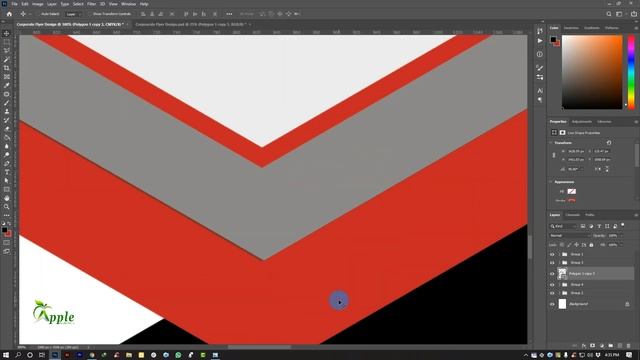Open the Auto-Select Layer dropdown
This screenshot has height=360, width=640.
tap(74, 14)
